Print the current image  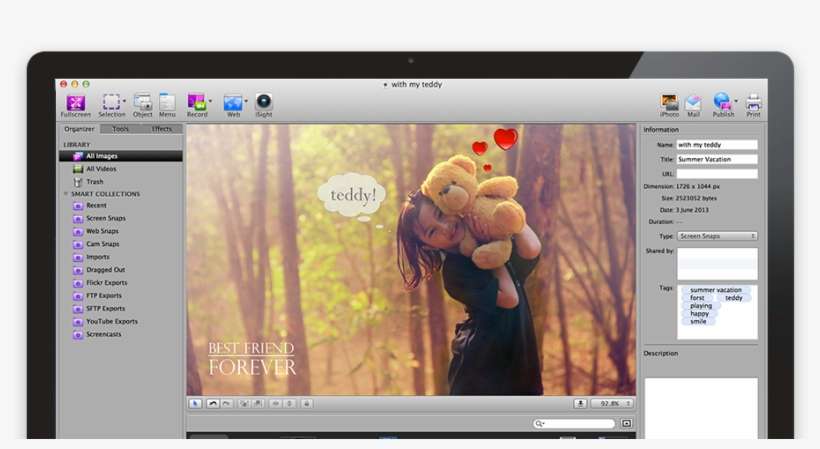[754, 106]
